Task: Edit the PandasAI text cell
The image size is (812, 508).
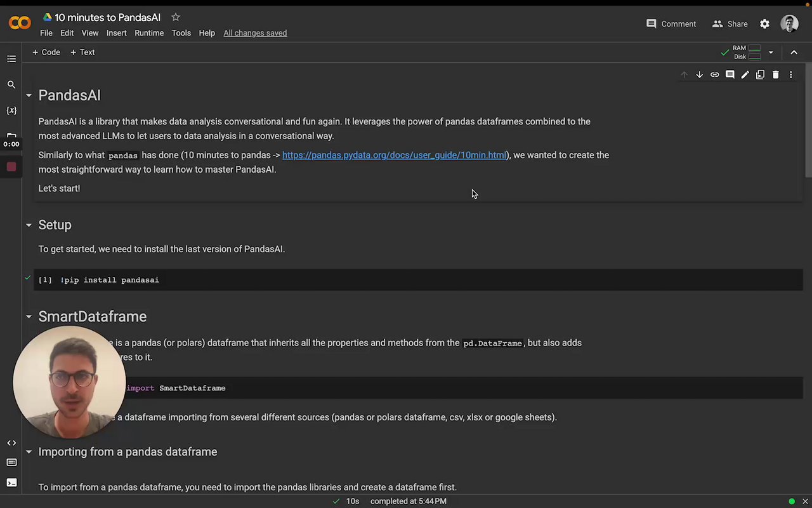Action: (745, 75)
